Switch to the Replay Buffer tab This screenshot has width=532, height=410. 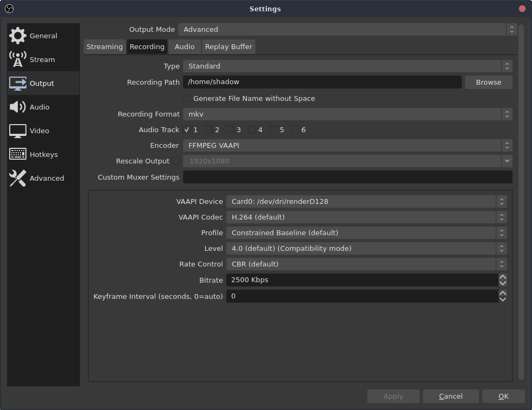[228, 46]
